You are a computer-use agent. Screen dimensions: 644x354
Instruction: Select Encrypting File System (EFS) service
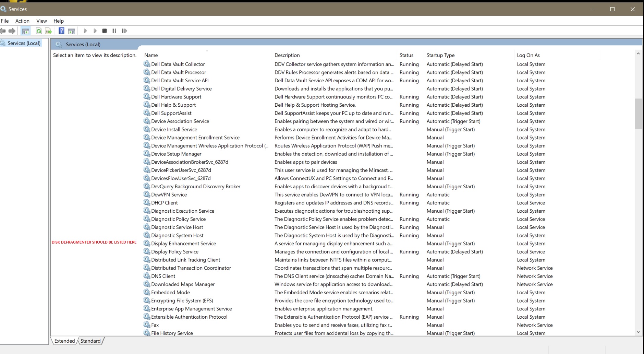pyautogui.click(x=182, y=300)
